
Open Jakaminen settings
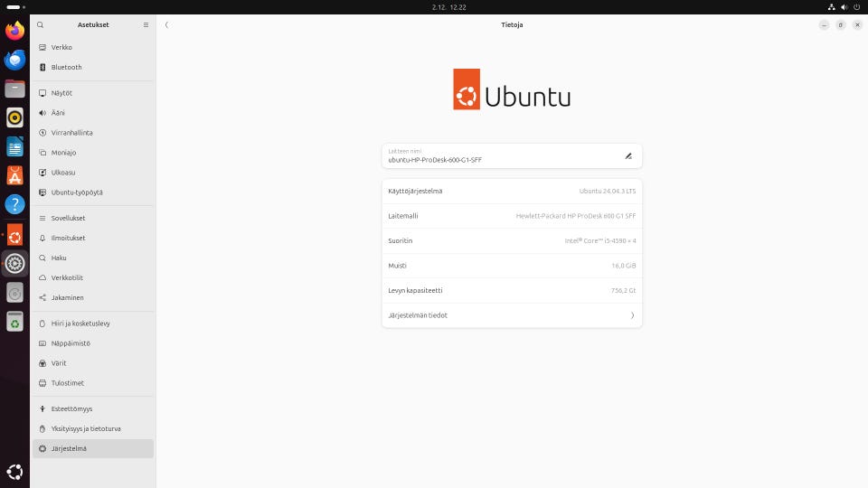[x=93, y=297]
